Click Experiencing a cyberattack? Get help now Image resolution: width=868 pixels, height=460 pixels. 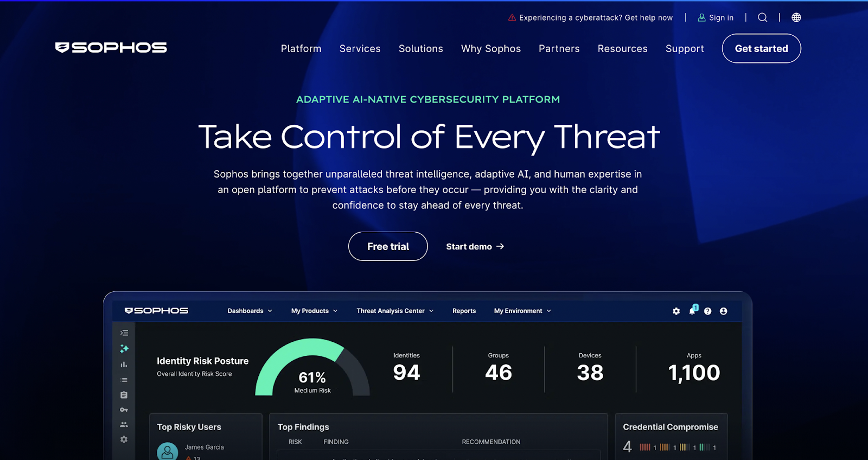596,18
